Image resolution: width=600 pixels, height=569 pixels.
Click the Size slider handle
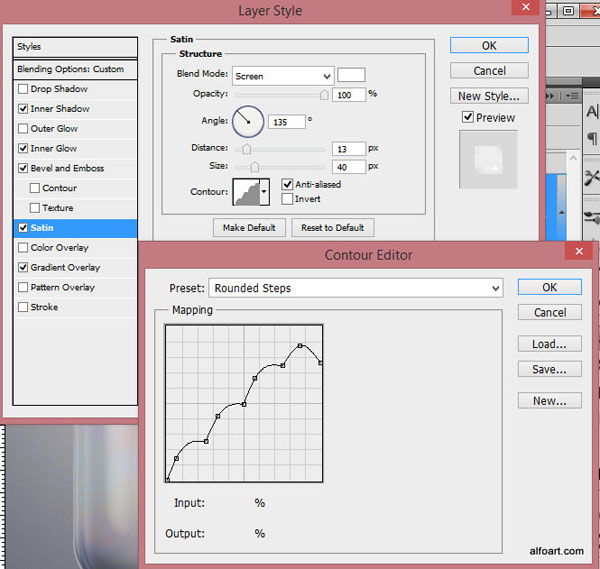[254, 167]
